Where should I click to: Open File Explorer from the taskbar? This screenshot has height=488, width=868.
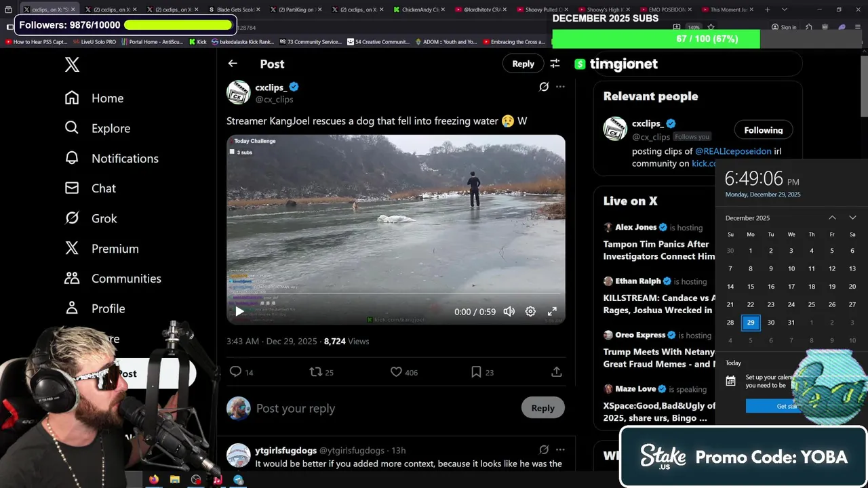click(x=175, y=480)
